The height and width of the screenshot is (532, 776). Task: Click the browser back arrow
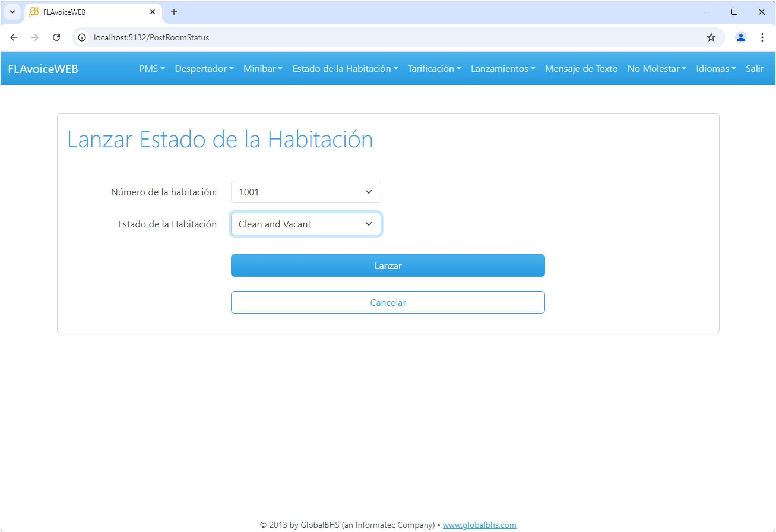click(x=14, y=37)
